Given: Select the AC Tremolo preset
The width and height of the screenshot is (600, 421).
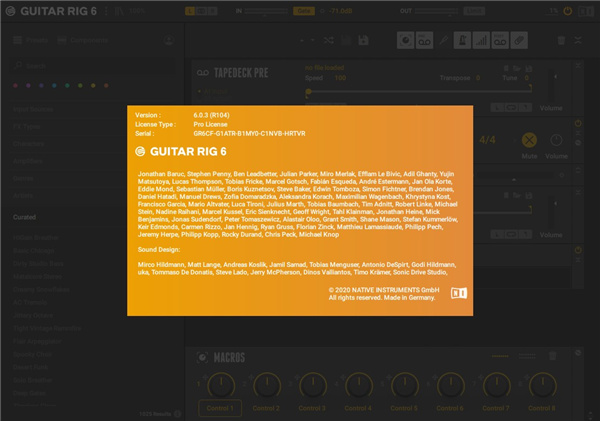Looking at the screenshot, I should tap(30, 303).
